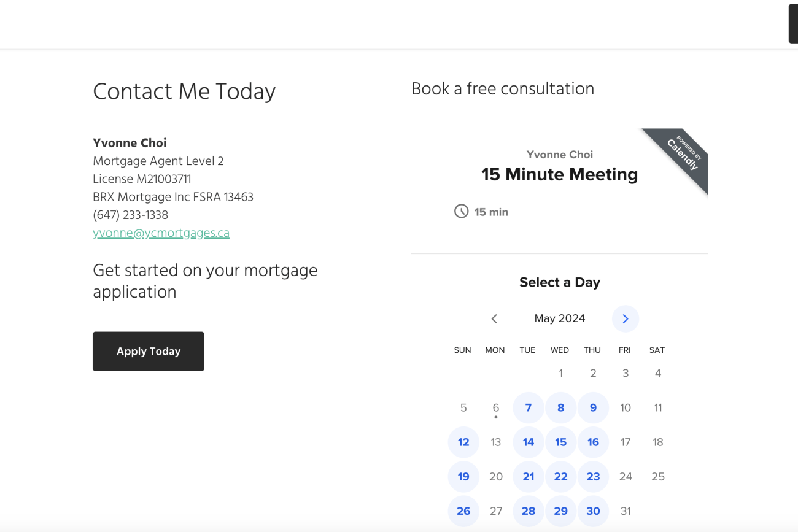Select Sunday May 19

point(463,476)
